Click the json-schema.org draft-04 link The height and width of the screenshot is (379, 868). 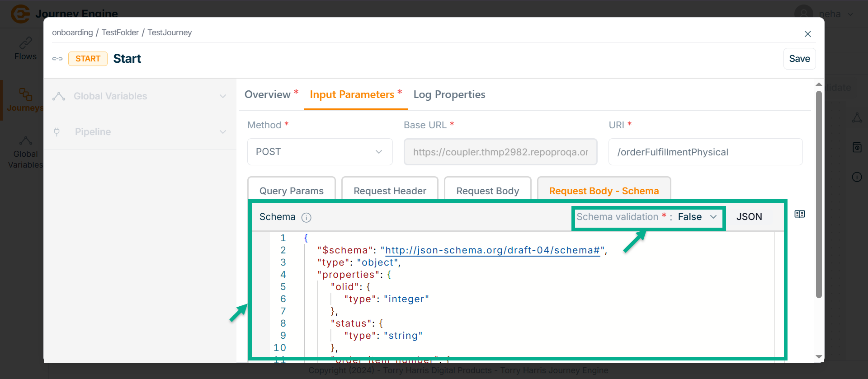pyautogui.click(x=492, y=250)
